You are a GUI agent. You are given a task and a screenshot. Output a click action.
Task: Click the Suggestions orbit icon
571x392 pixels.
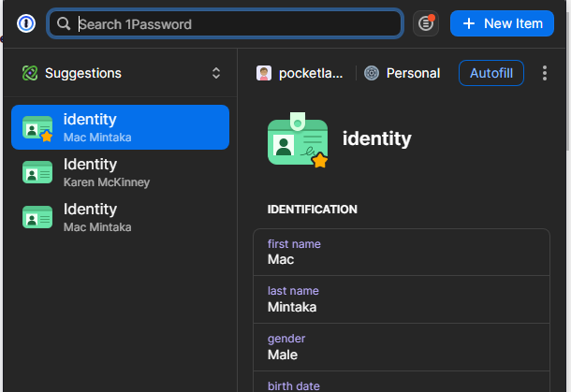pos(30,73)
